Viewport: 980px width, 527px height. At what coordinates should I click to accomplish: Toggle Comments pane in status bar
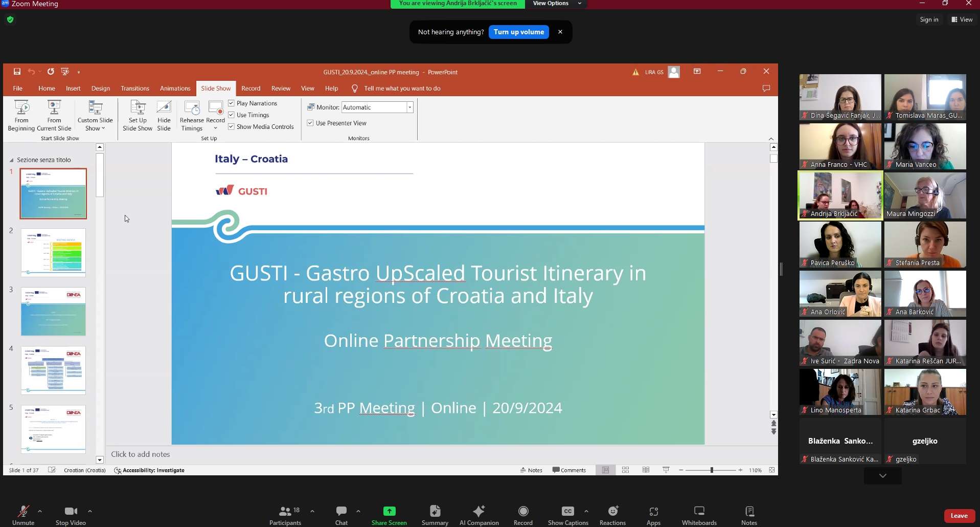[x=569, y=470]
